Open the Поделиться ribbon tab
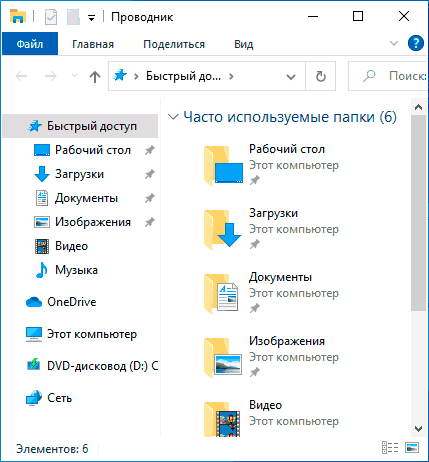Viewport: 429px width, 462px height. click(x=174, y=44)
